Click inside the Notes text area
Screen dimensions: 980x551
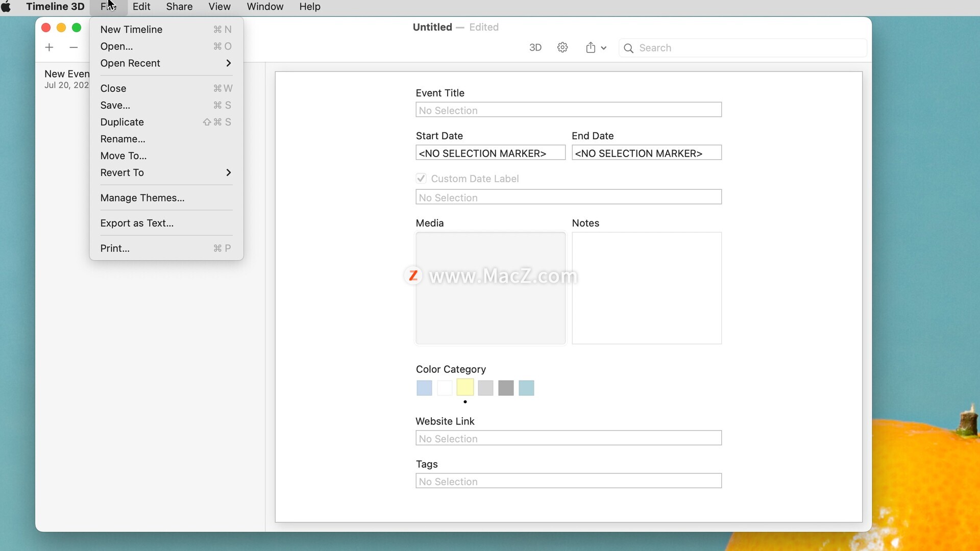pos(647,288)
